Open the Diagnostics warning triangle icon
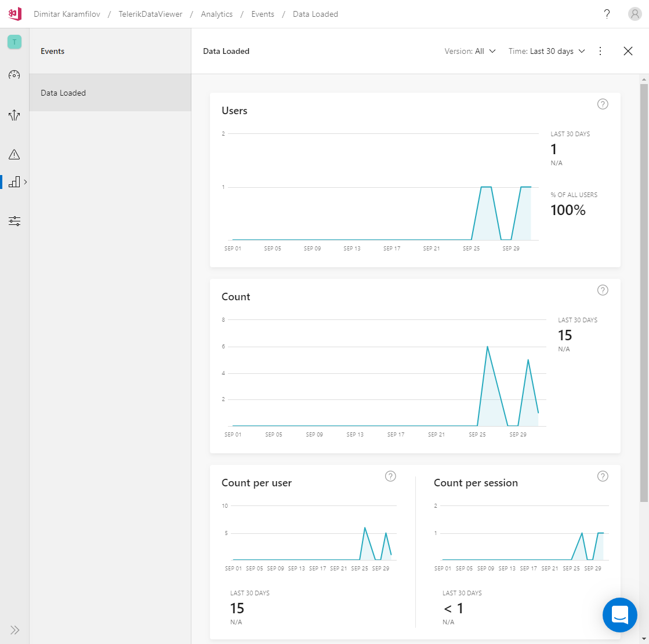649x644 pixels. coord(14,154)
